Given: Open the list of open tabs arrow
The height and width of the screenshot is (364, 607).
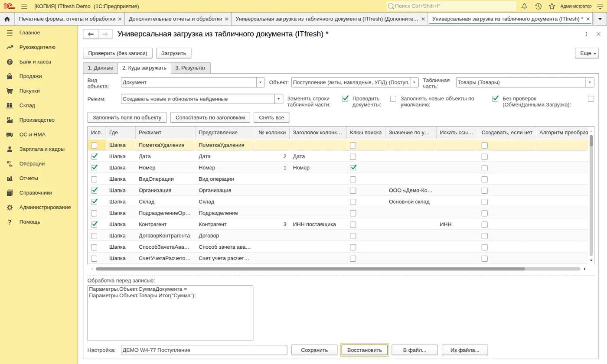Looking at the screenshot, I should click(600, 19).
